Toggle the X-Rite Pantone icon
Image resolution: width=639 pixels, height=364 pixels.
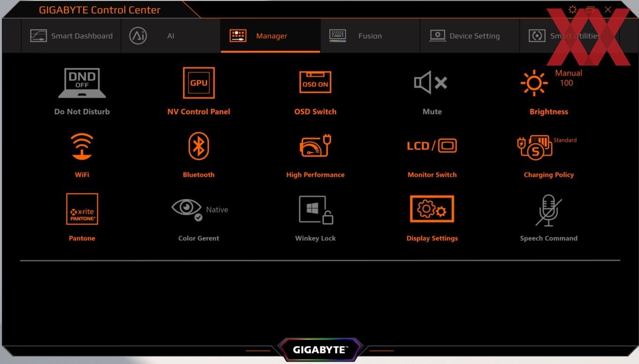(82, 209)
